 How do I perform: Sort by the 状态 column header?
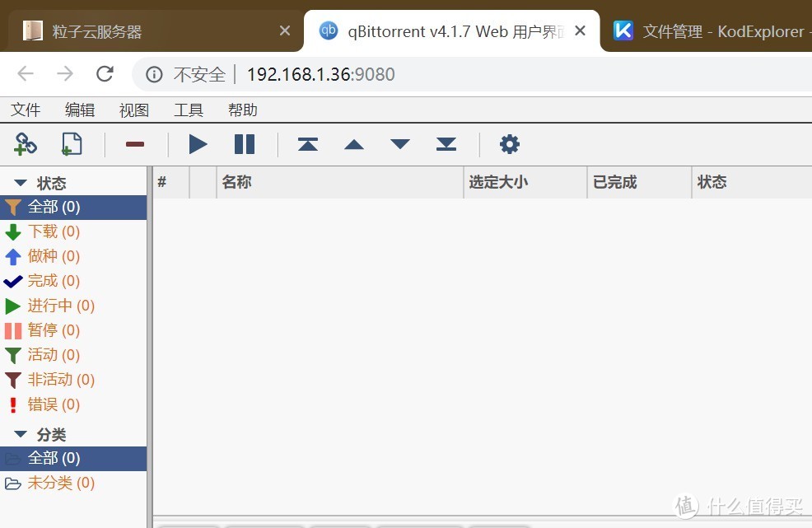point(752,182)
